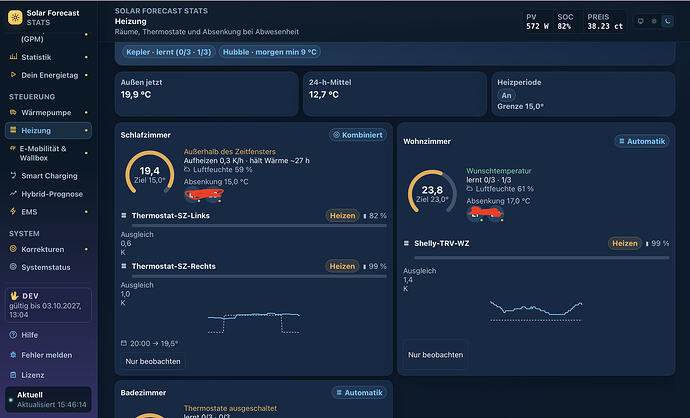
Task: Click valve progress bar under Thermostat-SZ-Links
Action: [x=259, y=226]
